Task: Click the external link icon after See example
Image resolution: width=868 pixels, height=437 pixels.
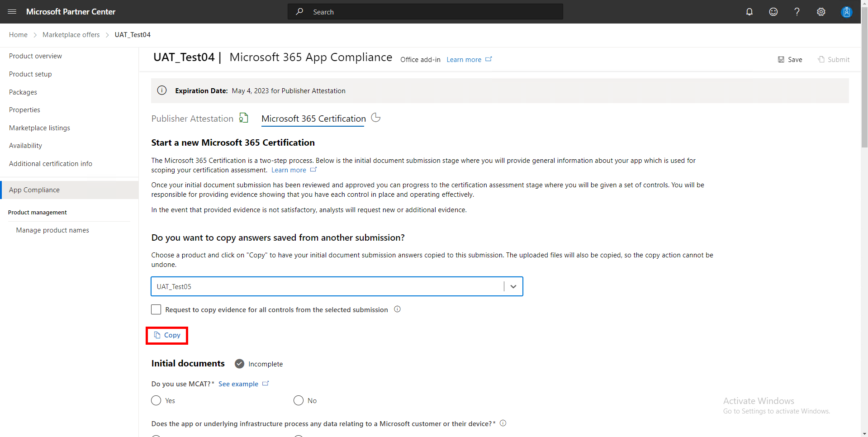Action: tap(266, 384)
